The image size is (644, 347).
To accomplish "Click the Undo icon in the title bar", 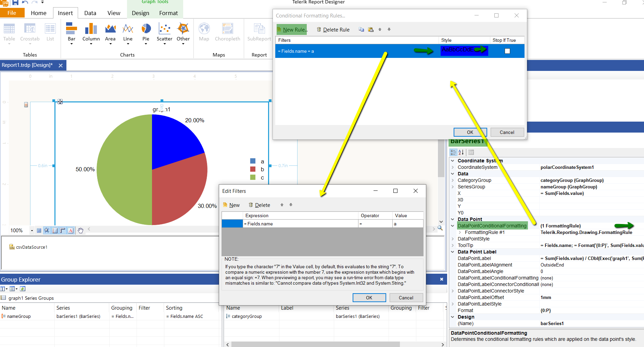I will 25,2.
